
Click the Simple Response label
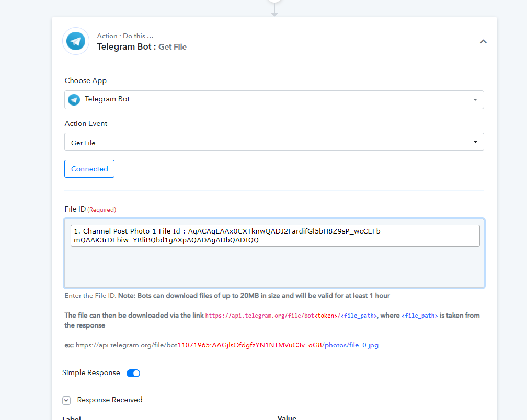point(91,372)
